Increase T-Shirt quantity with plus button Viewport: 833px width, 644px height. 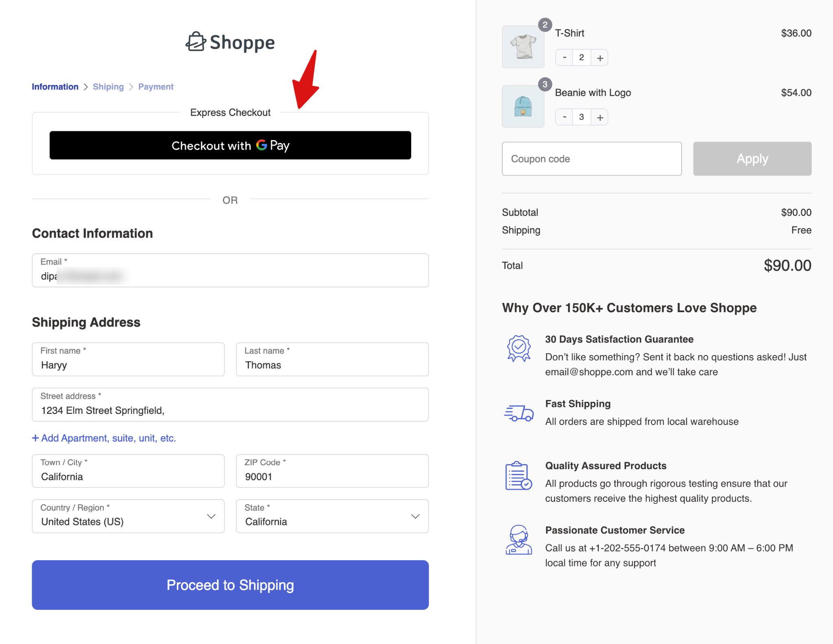pos(600,57)
